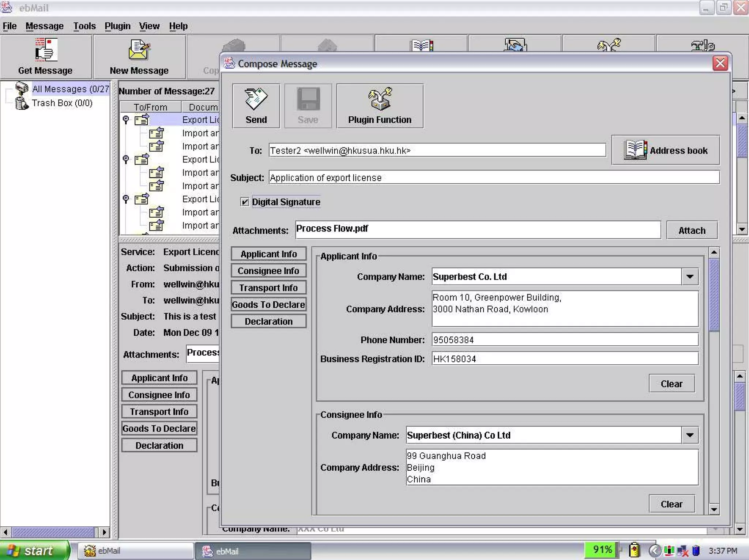The height and width of the screenshot is (560, 749).
Task: Jump to Transport Info in Compose dialog
Action: point(268,288)
